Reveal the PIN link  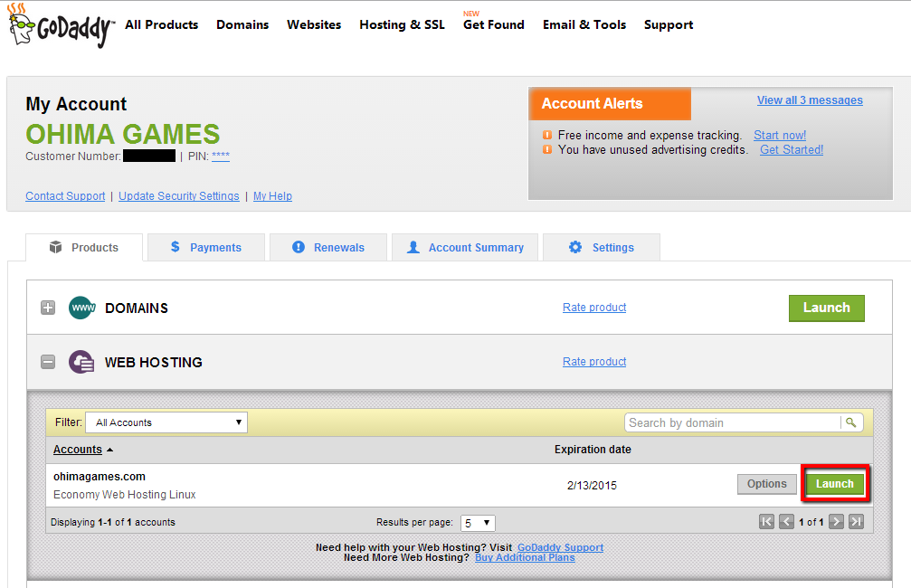pyautogui.click(x=220, y=156)
